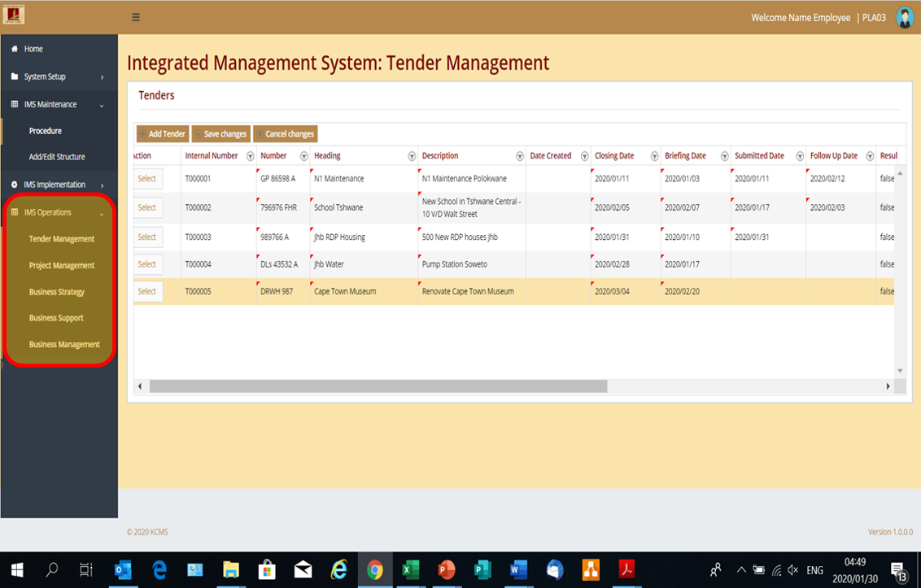This screenshot has width=921, height=588.
Task: Open filter icon for Closing Date column
Action: click(x=654, y=156)
